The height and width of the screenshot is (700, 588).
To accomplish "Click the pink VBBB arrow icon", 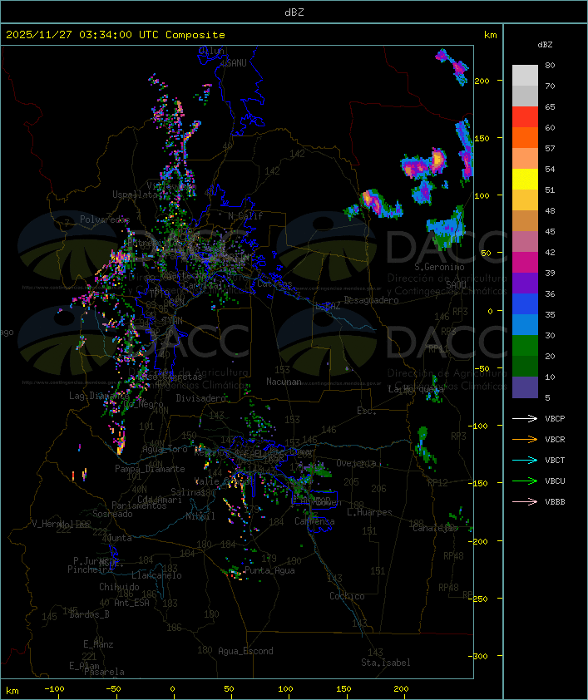I will pyautogui.click(x=525, y=501).
